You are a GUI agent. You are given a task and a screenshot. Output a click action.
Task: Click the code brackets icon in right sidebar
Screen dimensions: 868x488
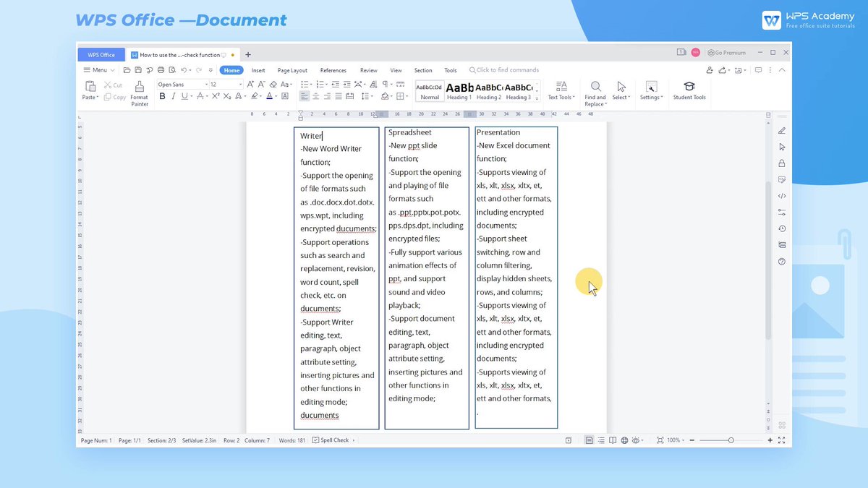tap(782, 196)
